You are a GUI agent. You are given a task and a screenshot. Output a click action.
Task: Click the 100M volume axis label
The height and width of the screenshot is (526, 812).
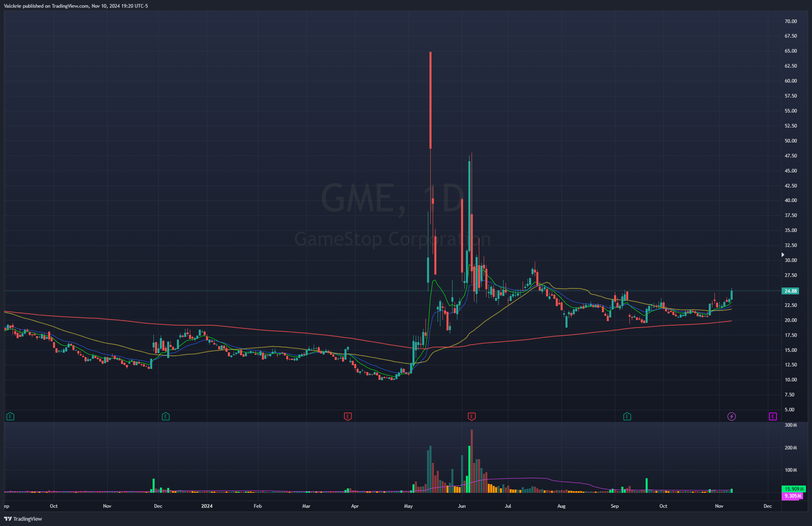pyautogui.click(x=791, y=470)
